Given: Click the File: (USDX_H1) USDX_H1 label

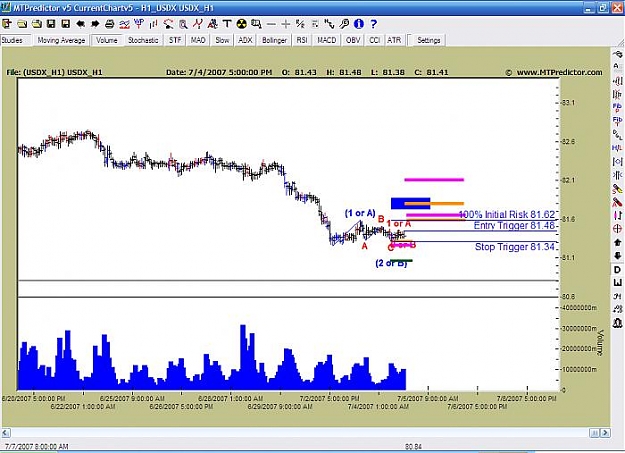Looking at the screenshot, I should [55, 73].
